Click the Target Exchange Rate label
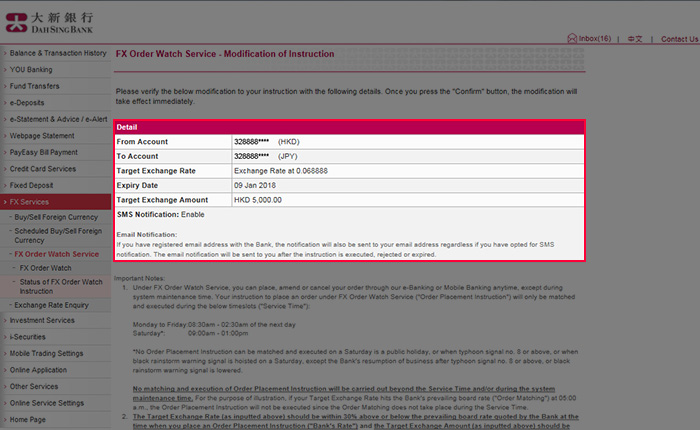The image size is (700, 430). 156,171
